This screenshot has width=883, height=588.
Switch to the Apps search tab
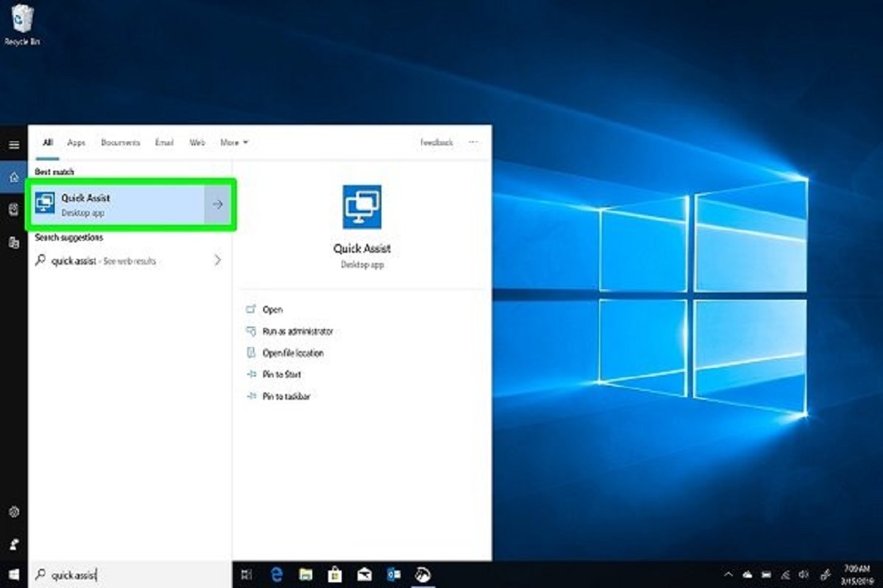(x=76, y=142)
